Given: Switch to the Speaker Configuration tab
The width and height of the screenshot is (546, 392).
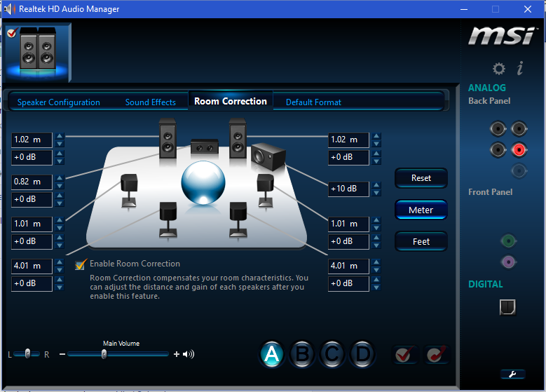Looking at the screenshot, I should point(59,102).
